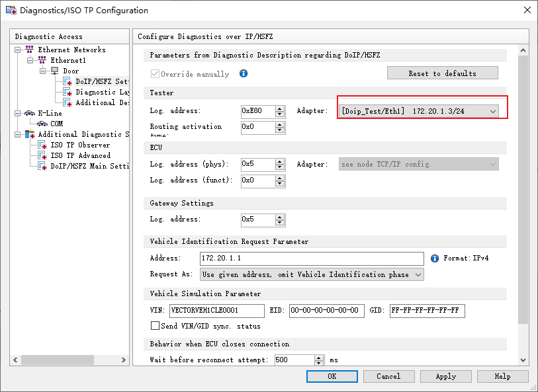
Task: Click the DoIP/HSFZ Main Settings icon
Action: [x=42, y=166]
